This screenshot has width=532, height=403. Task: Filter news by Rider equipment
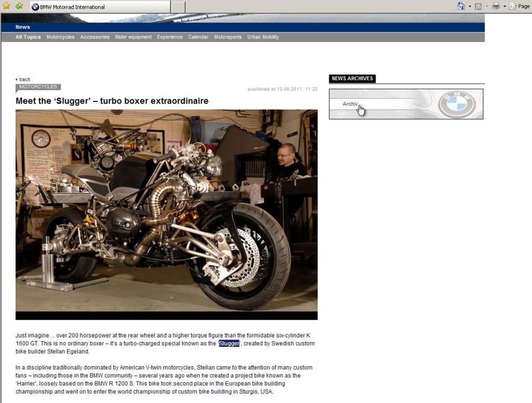coord(134,37)
